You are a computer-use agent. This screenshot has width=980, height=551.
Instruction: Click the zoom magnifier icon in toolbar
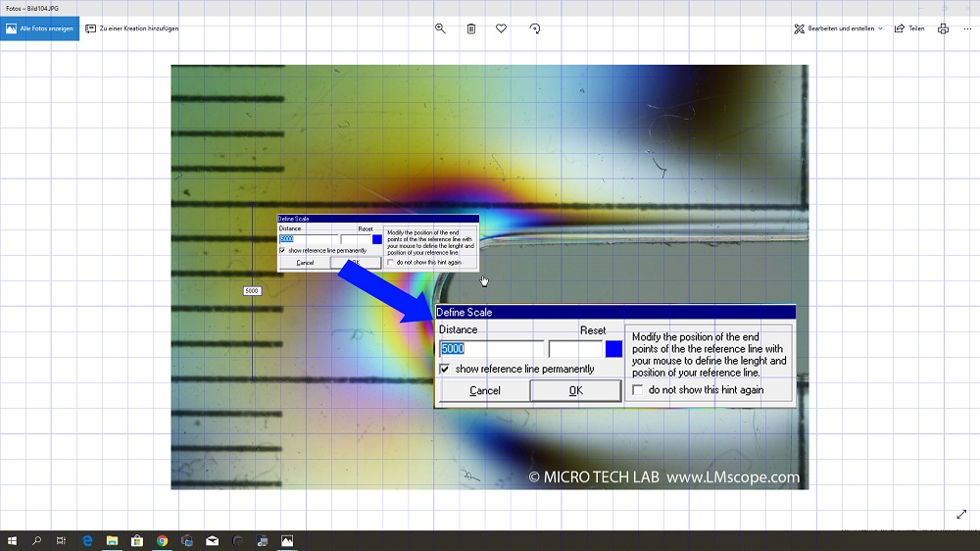tap(440, 28)
